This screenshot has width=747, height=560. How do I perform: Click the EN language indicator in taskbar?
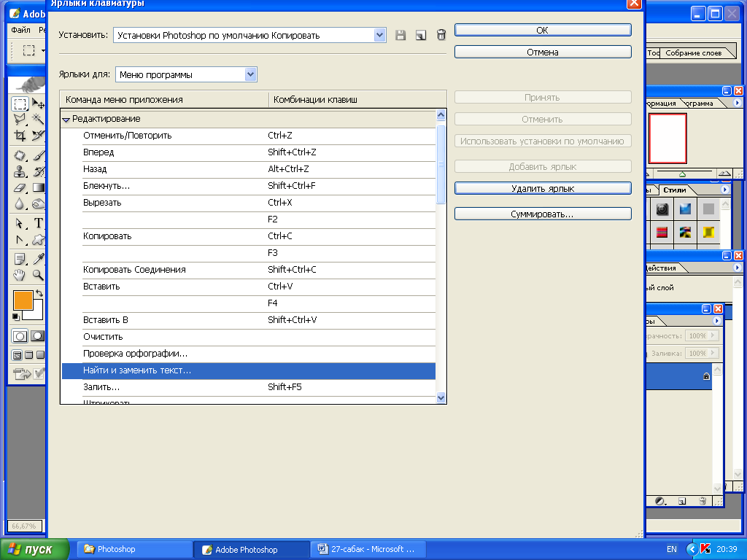(672, 549)
